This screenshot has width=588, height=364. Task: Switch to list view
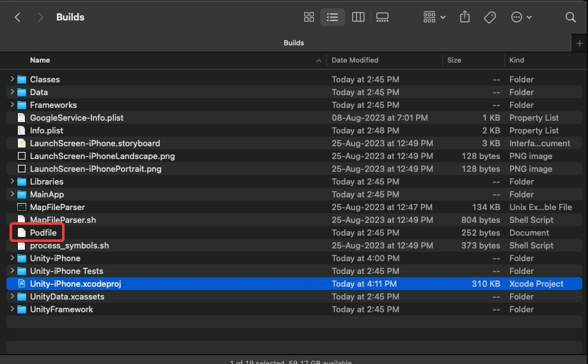pyautogui.click(x=333, y=17)
